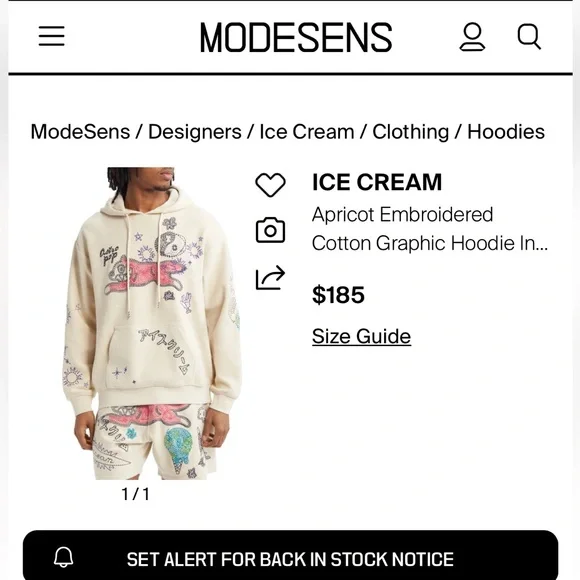The image size is (580, 580).
Task: Save the hoodie with the heart icon
Action: (x=270, y=185)
